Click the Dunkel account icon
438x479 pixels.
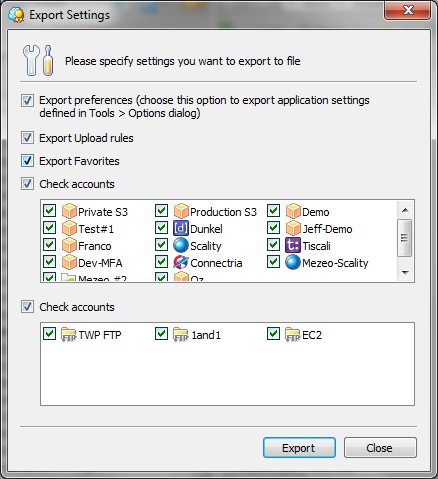[x=181, y=228]
